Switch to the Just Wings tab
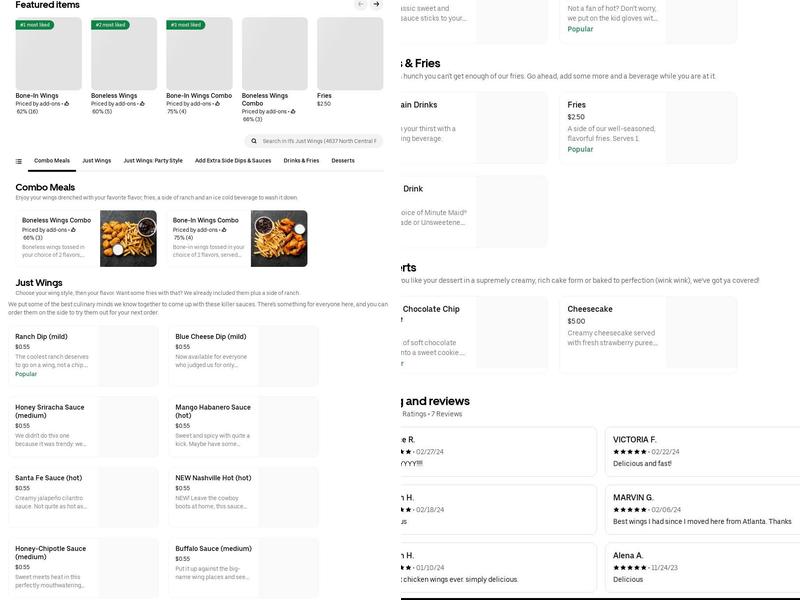 tap(96, 161)
